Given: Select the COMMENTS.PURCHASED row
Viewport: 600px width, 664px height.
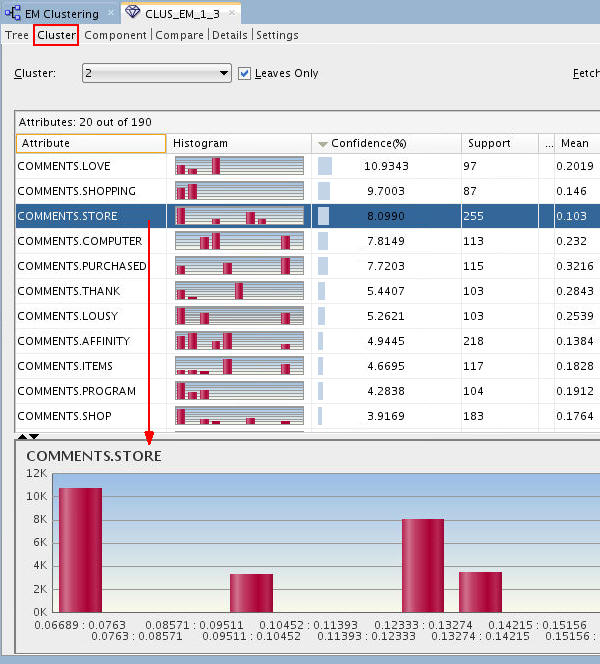Looking at the screenshot, I should pos(307,266).
